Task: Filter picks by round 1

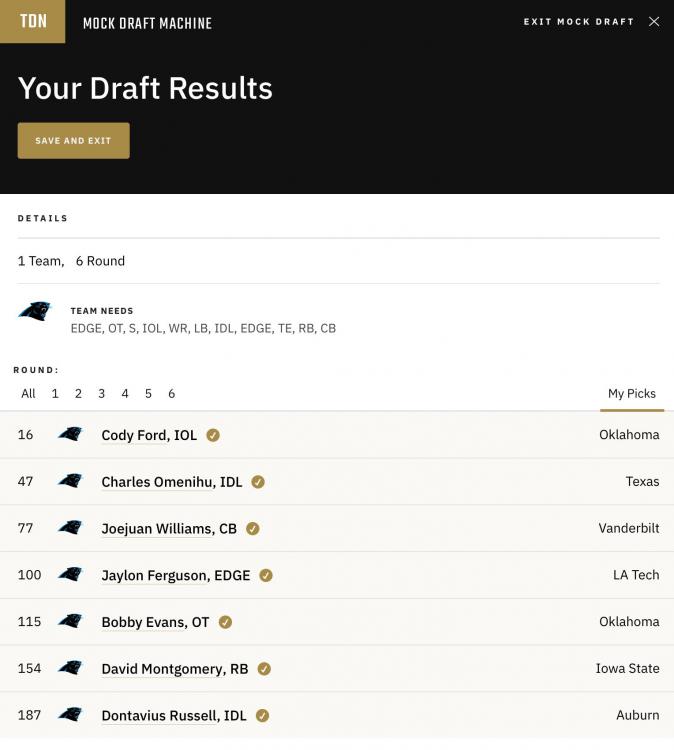Action: click(x=55, y=394)
